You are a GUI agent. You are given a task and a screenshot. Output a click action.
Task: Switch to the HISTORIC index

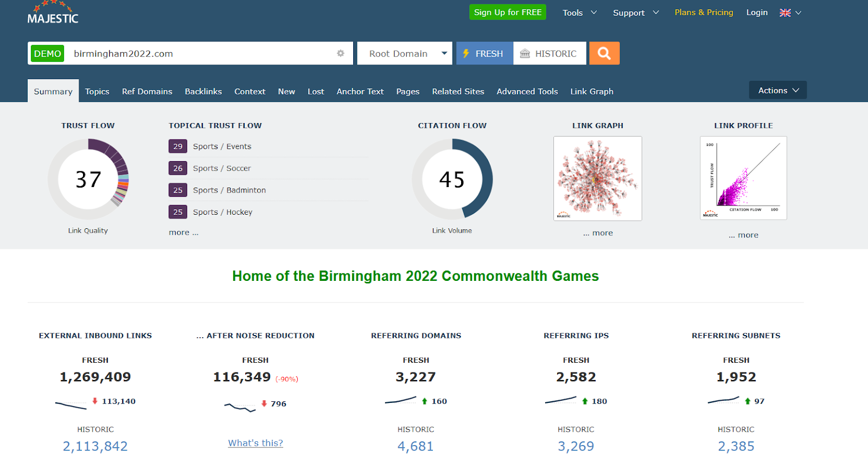(x=550, y=53)
